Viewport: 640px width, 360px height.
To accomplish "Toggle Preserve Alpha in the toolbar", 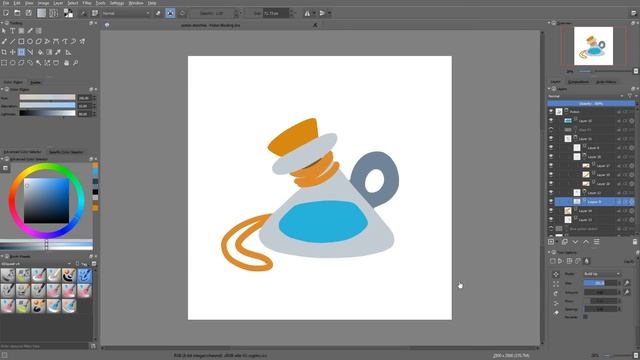I will click(170, 13).
